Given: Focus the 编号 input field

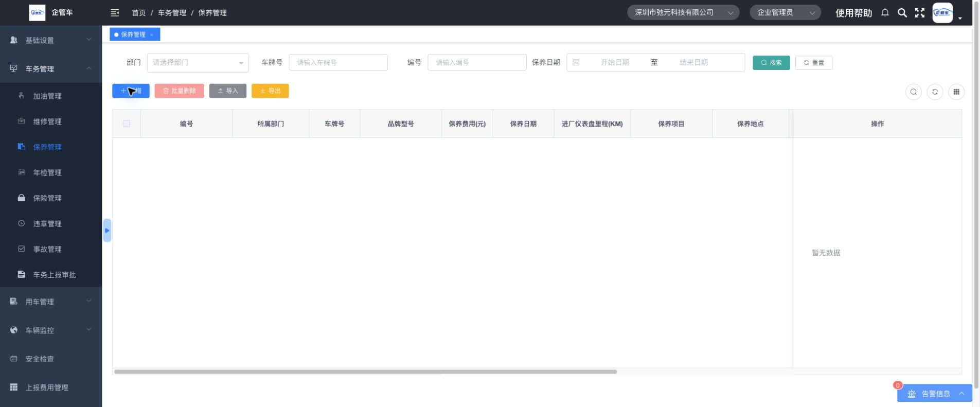Looking at the screenshot, I should 477,62.
